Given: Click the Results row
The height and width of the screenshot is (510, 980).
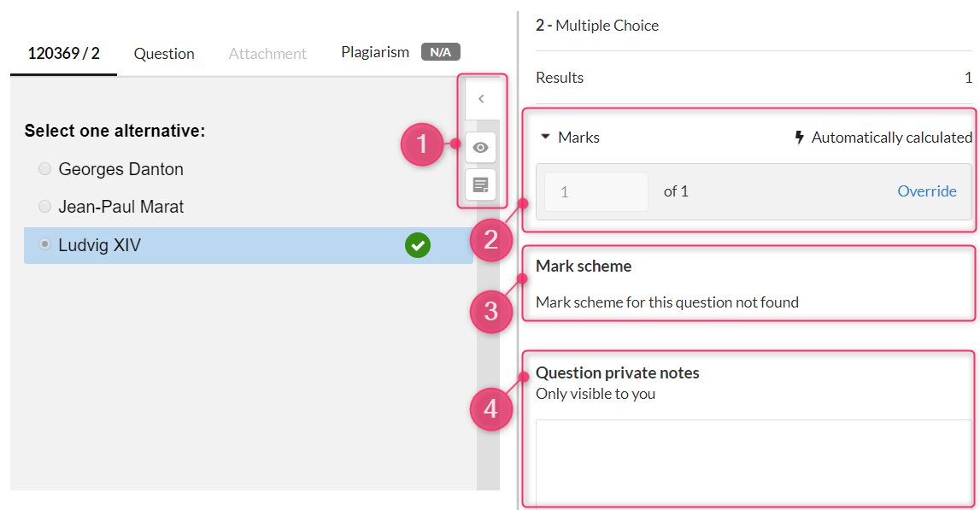Looking at the screenshot, I should point(754,78).
